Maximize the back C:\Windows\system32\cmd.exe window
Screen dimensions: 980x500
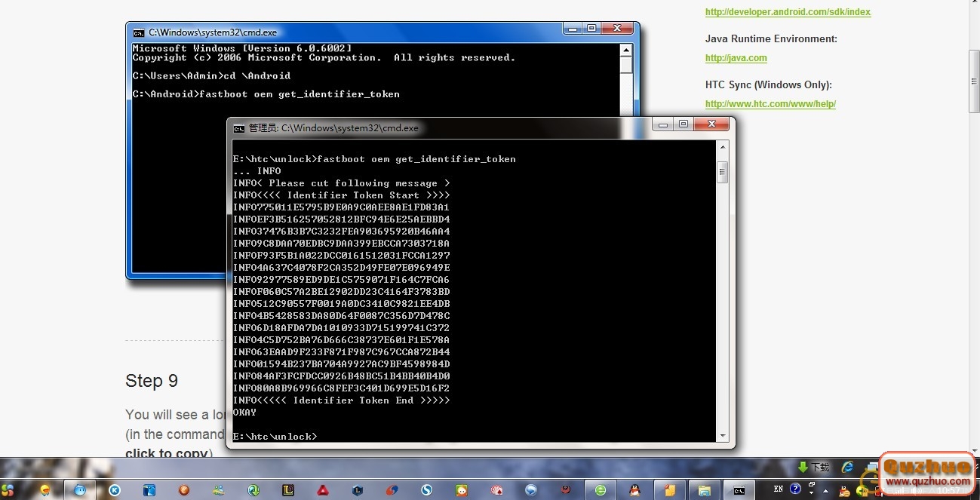pos(592,29)
